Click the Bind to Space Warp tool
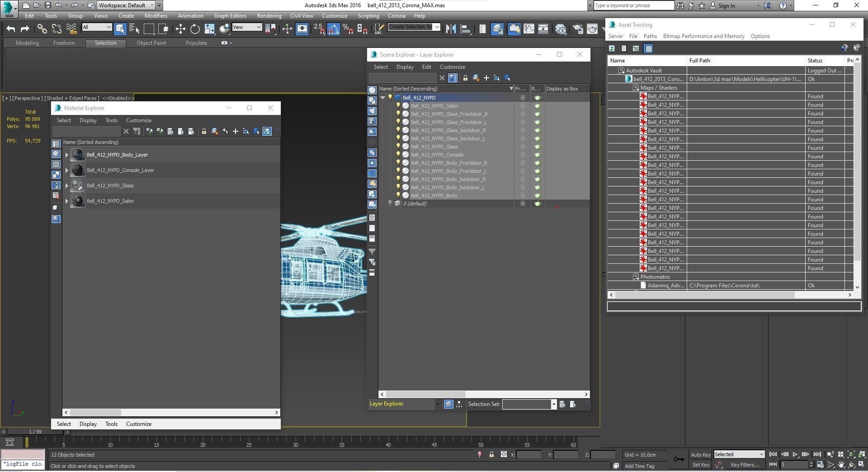868x472 pixels. (x=71, y=29)
